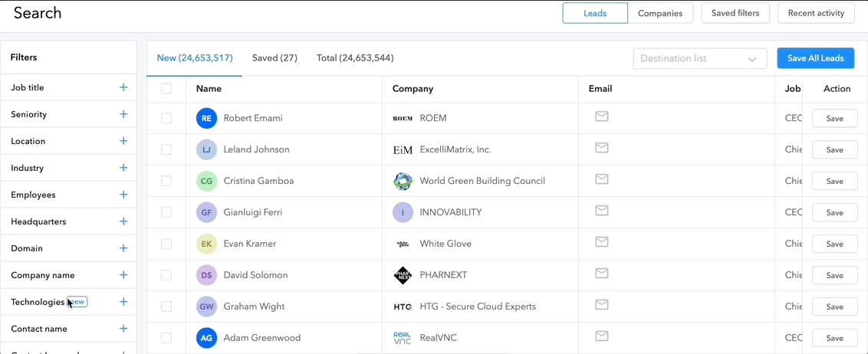
Task: Expand the Industry filter
Action: [123, 168]
